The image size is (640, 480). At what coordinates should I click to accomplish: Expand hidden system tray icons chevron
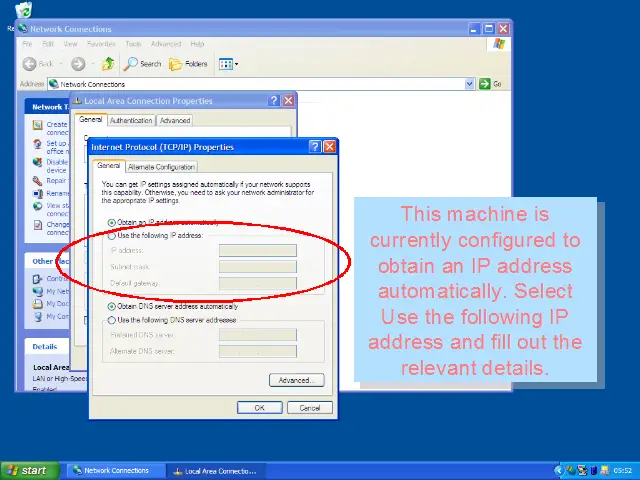tap(559, 470)
